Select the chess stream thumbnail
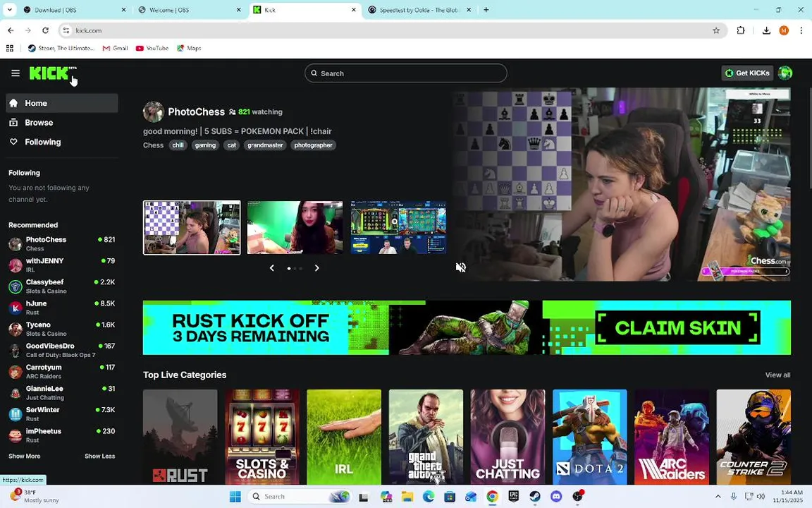812x508 pixels. click(192, 228)
